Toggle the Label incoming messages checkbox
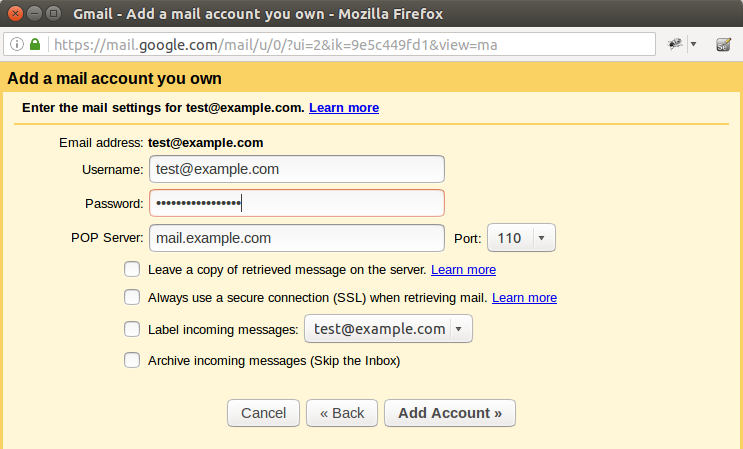743x449 pixels. 132,329
